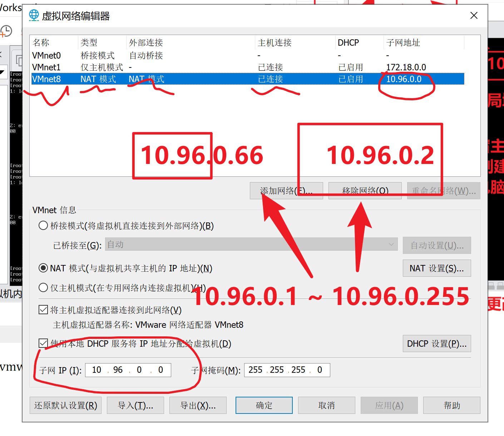Click the 导入 import button
504x436 pixels.
pos(135,405)
